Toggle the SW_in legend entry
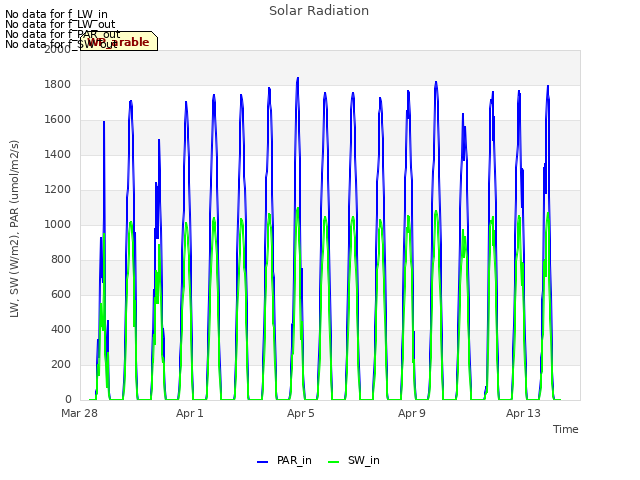 click(354, 460)
